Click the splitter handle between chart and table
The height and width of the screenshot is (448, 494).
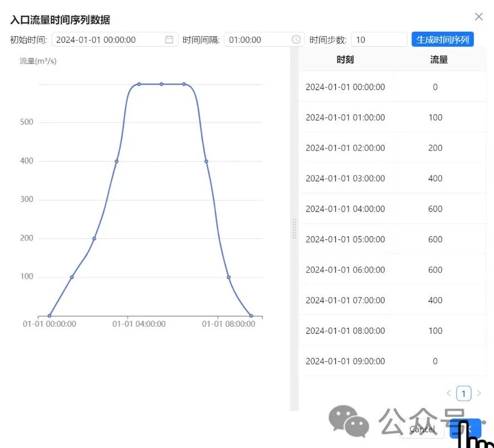(x=294, y=229)
